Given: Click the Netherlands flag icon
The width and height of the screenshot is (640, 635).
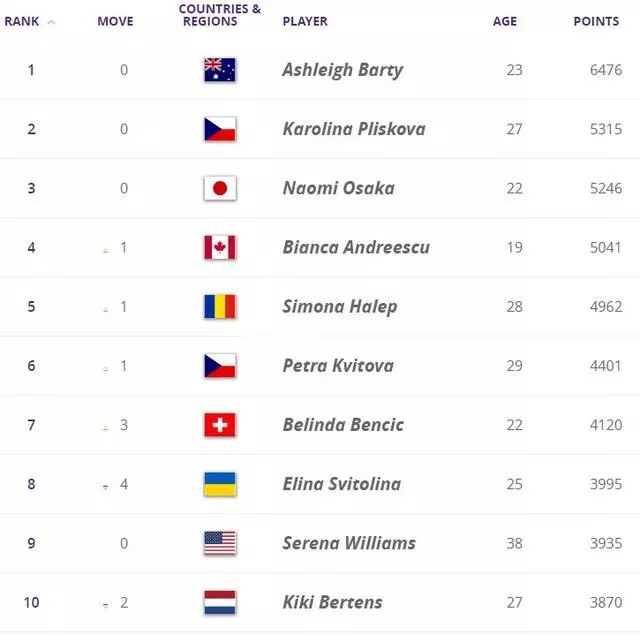Looking at the screenshot, I should pos(220,602).
